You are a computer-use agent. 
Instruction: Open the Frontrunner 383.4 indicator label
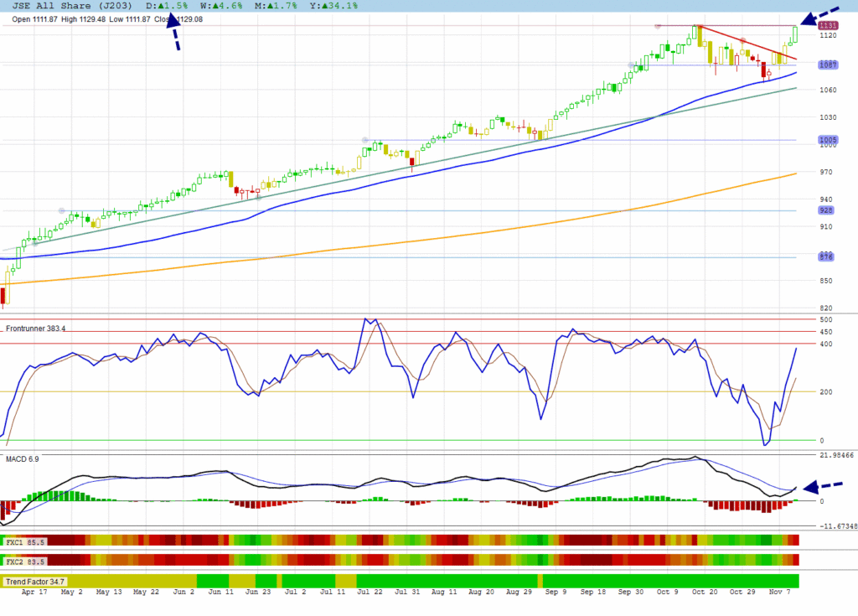(x=35, y=329)
